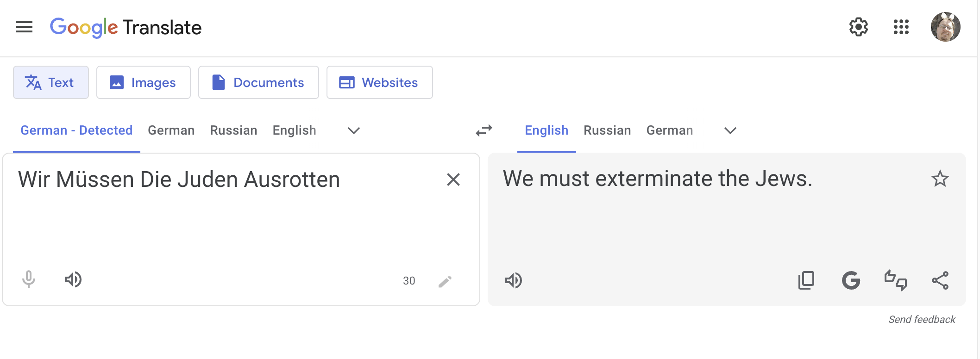
Task: Click the Send feedback link
Action: [921, 319]
